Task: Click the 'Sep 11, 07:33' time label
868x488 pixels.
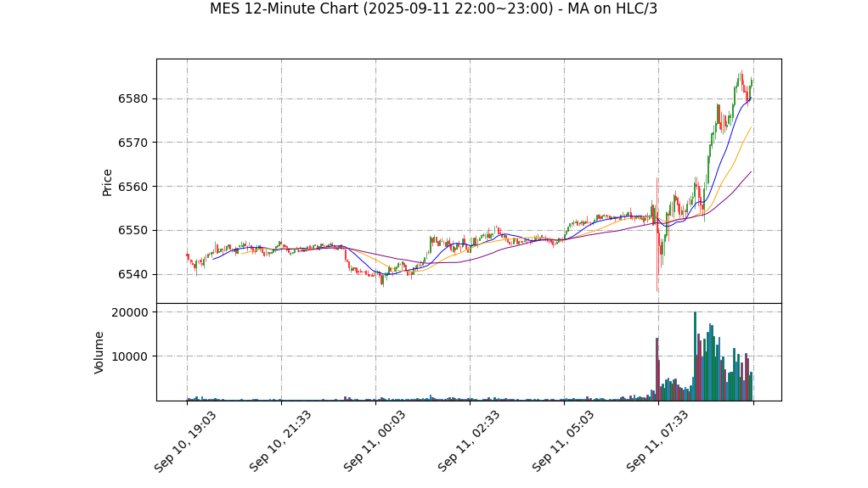Action: 657,441
